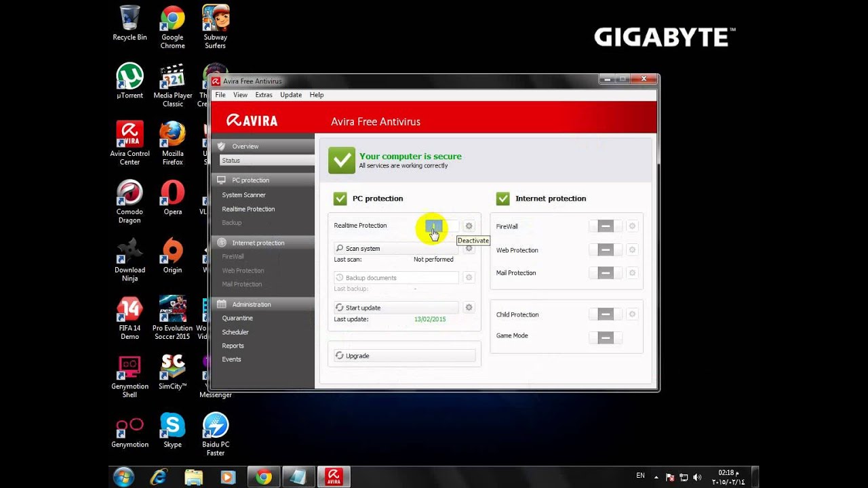Open Google Chrome desktop icon
Viewport: 868px width, 488px height.
click(x=172, y=28)
